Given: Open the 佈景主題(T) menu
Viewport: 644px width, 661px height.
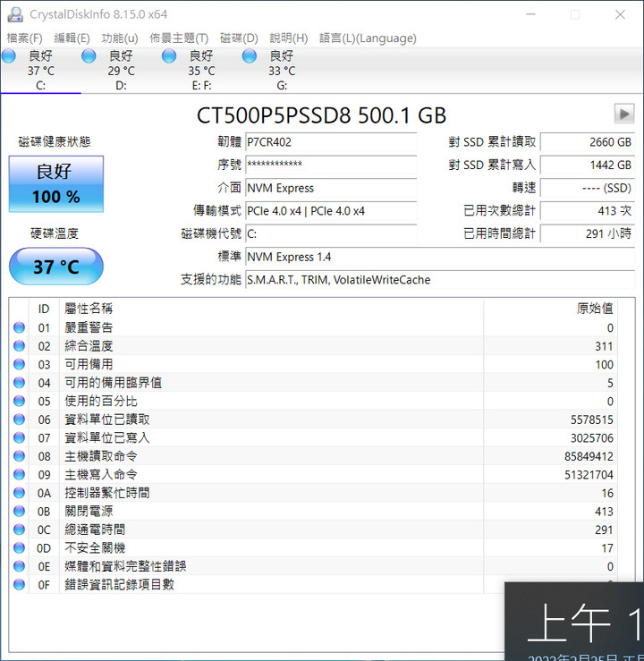Looking at the screenshot, I should [x=179, y=38].
